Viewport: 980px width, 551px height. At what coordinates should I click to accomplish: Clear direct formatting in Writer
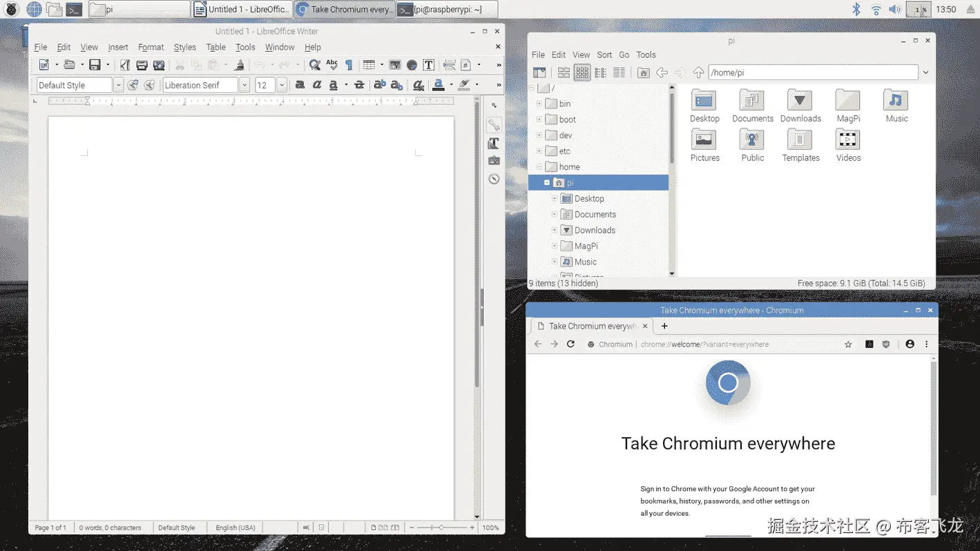pos(418,85)
